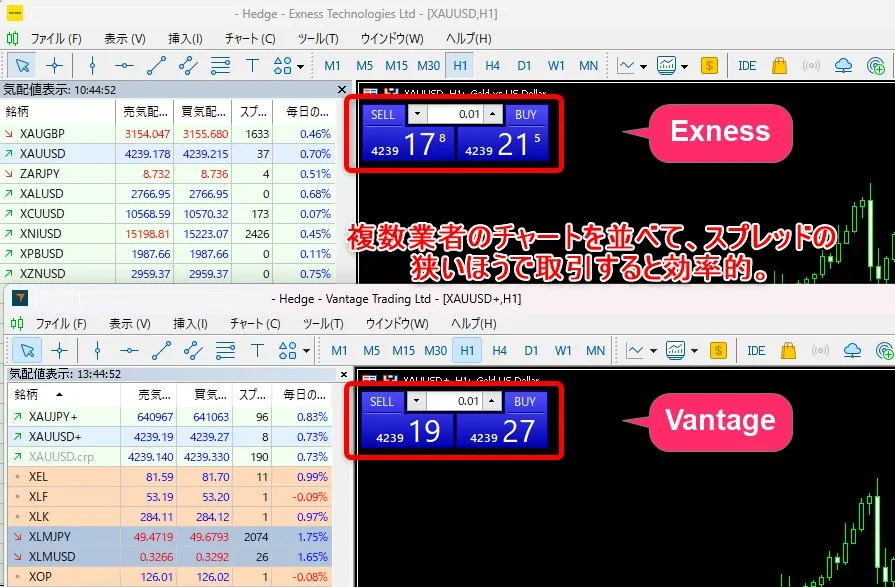Select the crosshair tool in Exness toolbar
Viewport: 895px width, 587px height.
click(55, 66)
